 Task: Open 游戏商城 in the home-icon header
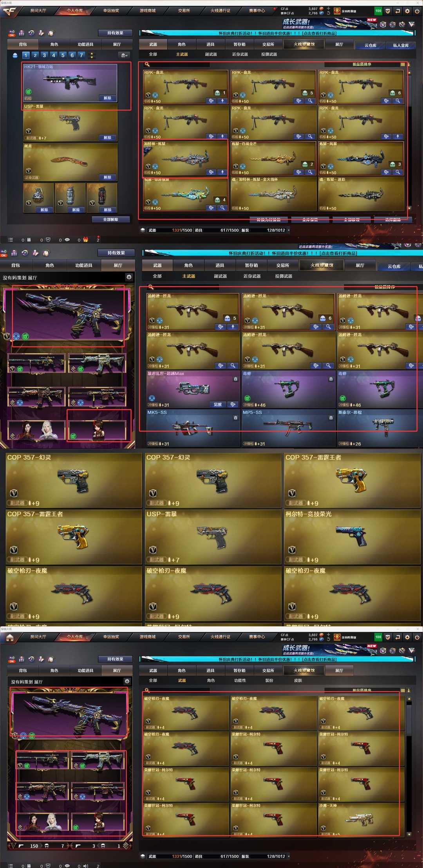click(148, 637)
